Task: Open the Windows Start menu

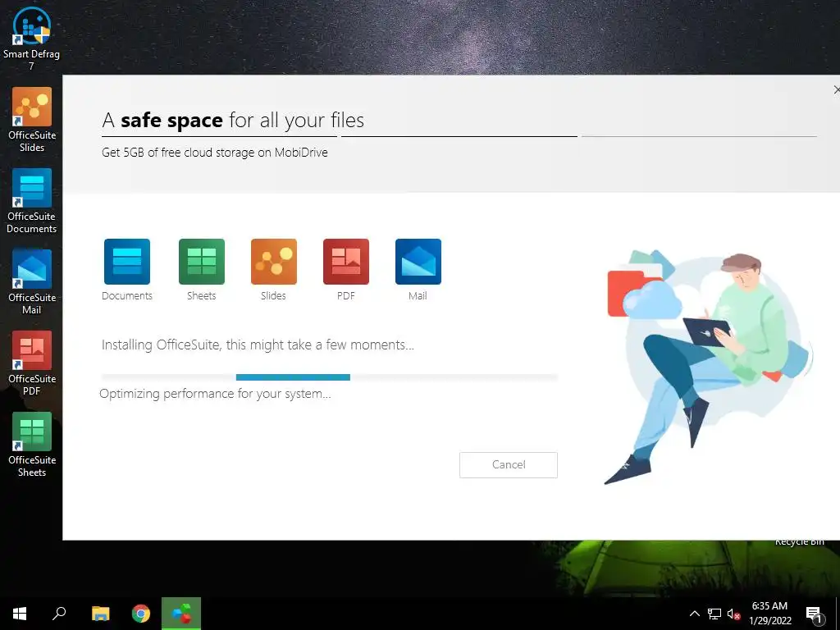Action: point(20,614)
